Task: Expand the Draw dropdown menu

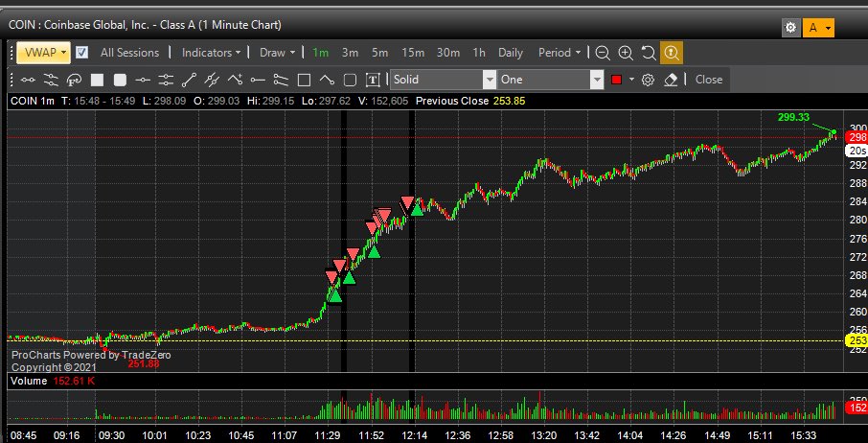Action: [277, 53]
